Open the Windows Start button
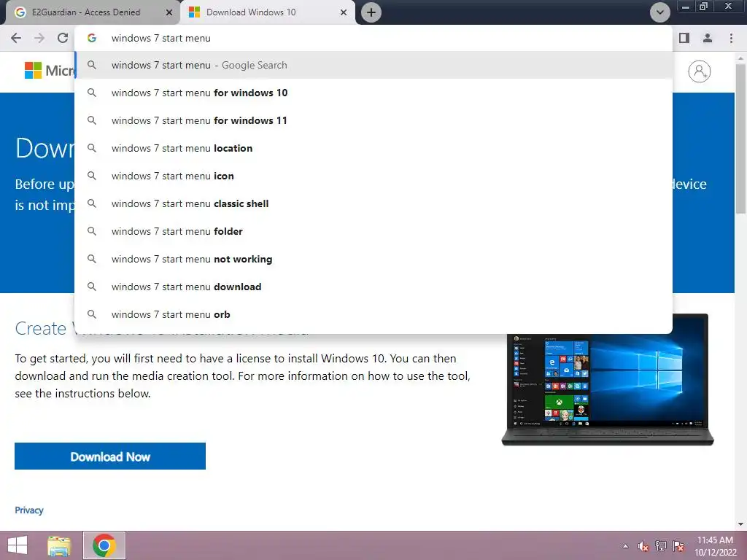747x560 pixels. tap(18, 545)
